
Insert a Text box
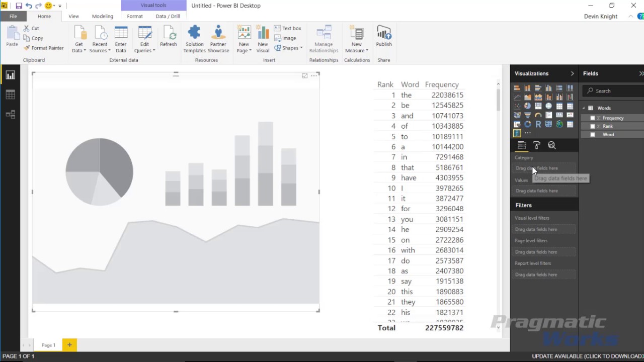click(288, 29)
